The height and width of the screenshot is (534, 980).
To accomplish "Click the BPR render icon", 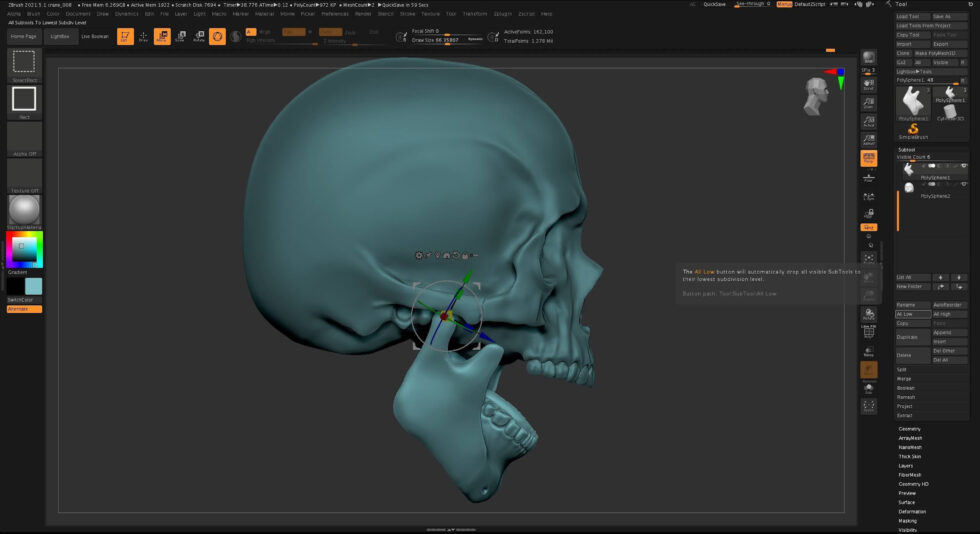I will (869, 58).
